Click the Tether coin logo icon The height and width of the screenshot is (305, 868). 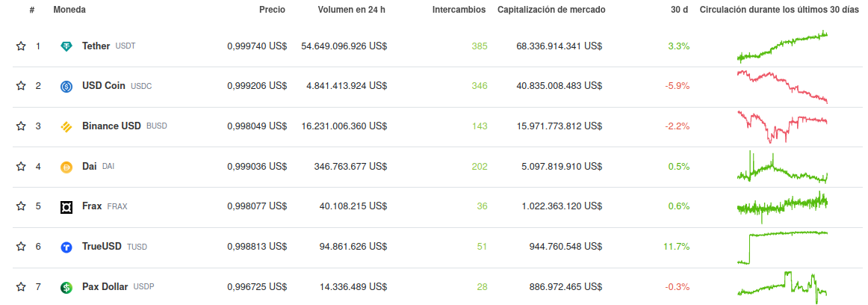[66, 46]
